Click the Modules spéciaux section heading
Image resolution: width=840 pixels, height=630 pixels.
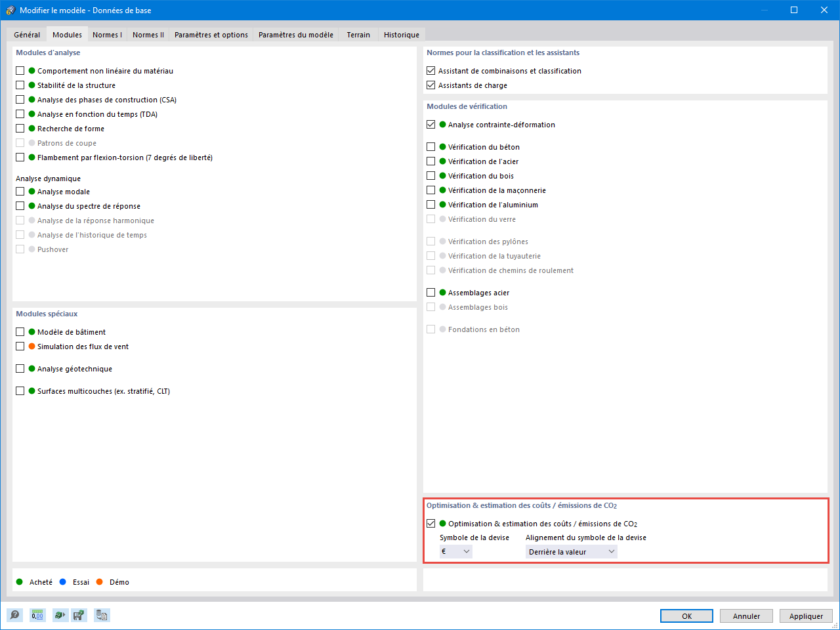tap(47, 314)
